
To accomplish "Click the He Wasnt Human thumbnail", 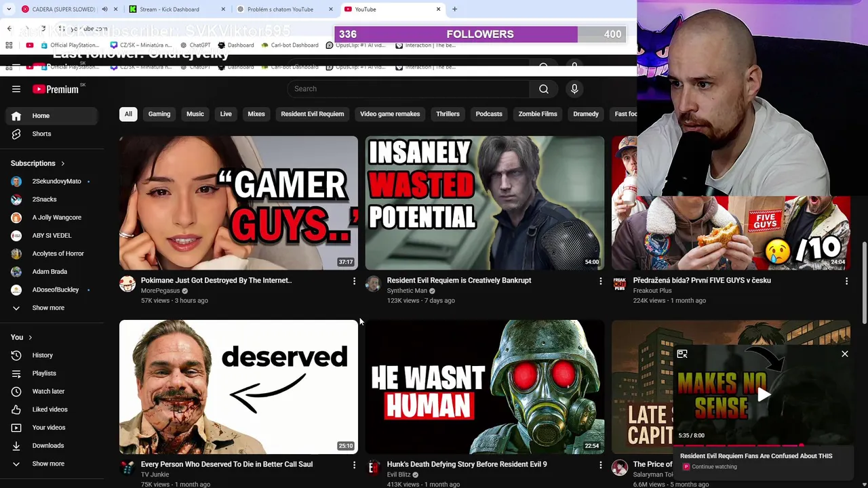I will coord(485,387).
